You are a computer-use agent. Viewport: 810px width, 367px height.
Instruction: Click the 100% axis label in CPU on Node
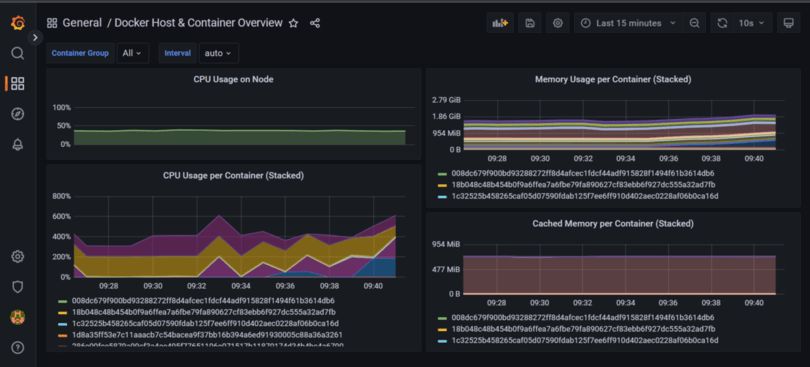61,108
